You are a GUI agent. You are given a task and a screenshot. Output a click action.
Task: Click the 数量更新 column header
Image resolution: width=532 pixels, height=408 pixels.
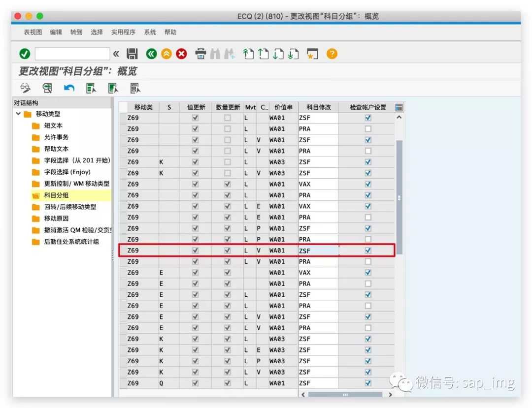coord(228,107)
